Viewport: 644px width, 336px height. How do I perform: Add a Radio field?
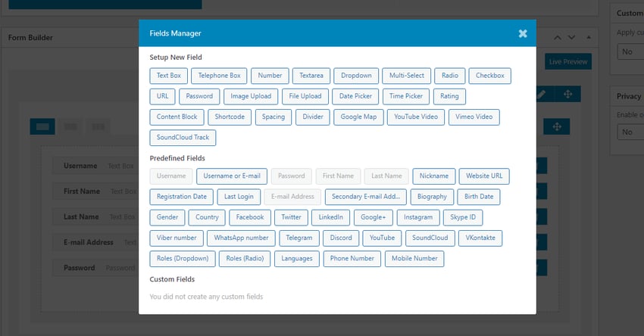tap(450, 76)
